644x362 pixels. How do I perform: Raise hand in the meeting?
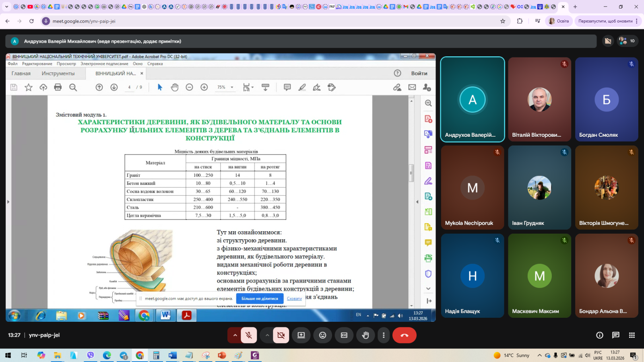pyautogui.click(x=365, y=335)
